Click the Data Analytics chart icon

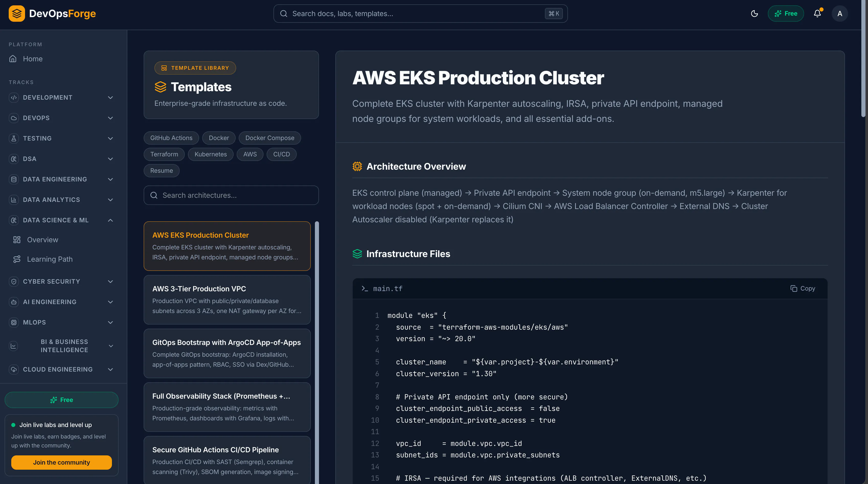click(14, 200)
